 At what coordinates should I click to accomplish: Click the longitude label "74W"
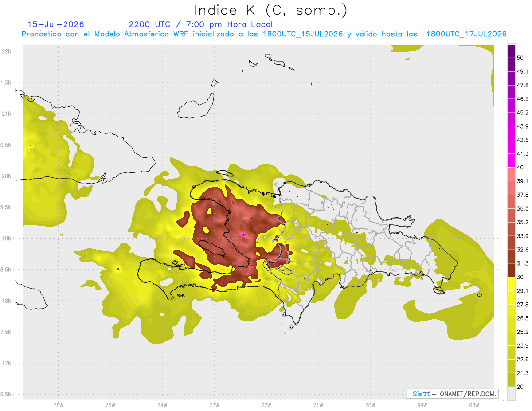(x=162, y=405)
